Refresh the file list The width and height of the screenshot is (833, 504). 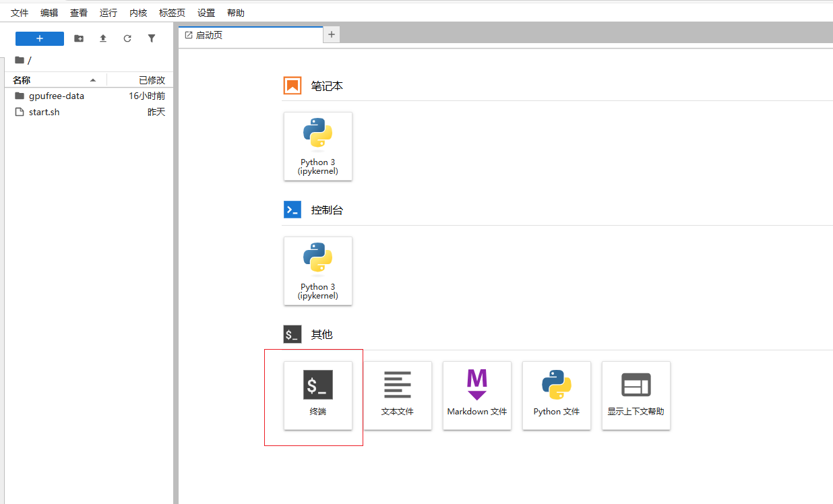pyautogui.click(x=127, y=38)
